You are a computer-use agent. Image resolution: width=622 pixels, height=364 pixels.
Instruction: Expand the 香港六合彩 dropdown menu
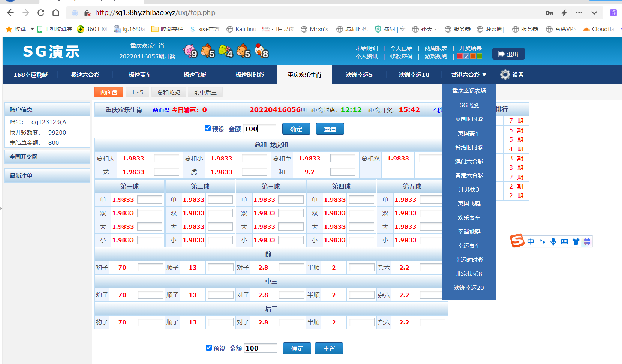coord(467,75)
